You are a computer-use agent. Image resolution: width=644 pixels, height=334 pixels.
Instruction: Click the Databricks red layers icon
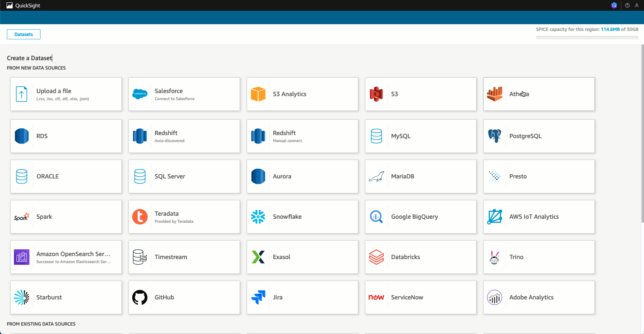[376, 257]
